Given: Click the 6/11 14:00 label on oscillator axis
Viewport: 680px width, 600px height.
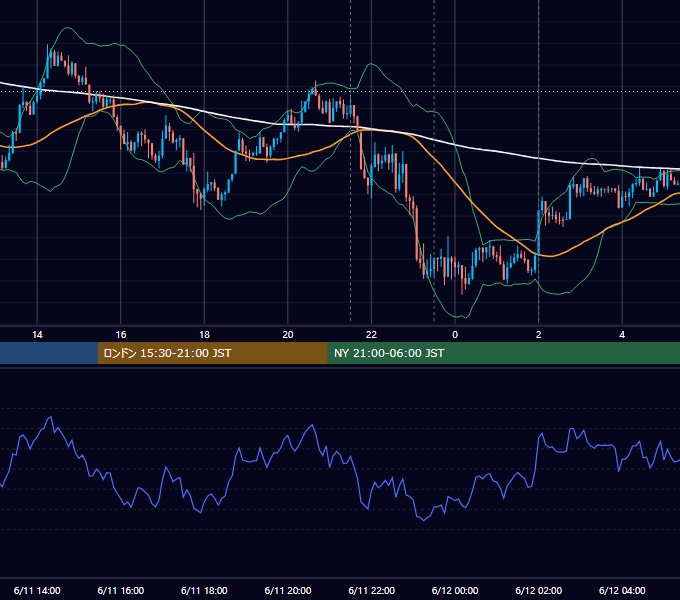Looking at the screenshot, I should pos(37,590).
